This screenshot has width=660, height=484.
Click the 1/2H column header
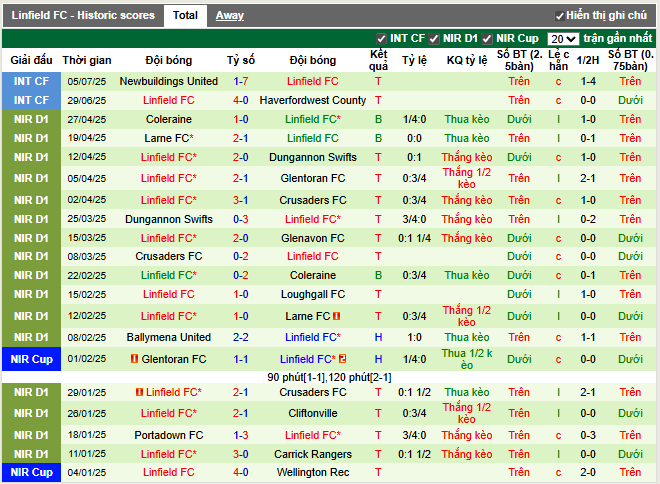[x=588, y=60]
